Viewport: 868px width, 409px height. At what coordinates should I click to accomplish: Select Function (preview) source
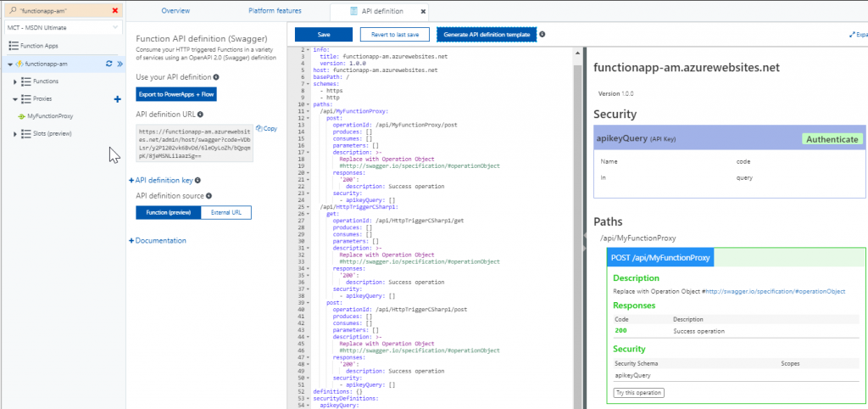pyautogui.click(x=169, y=213)
